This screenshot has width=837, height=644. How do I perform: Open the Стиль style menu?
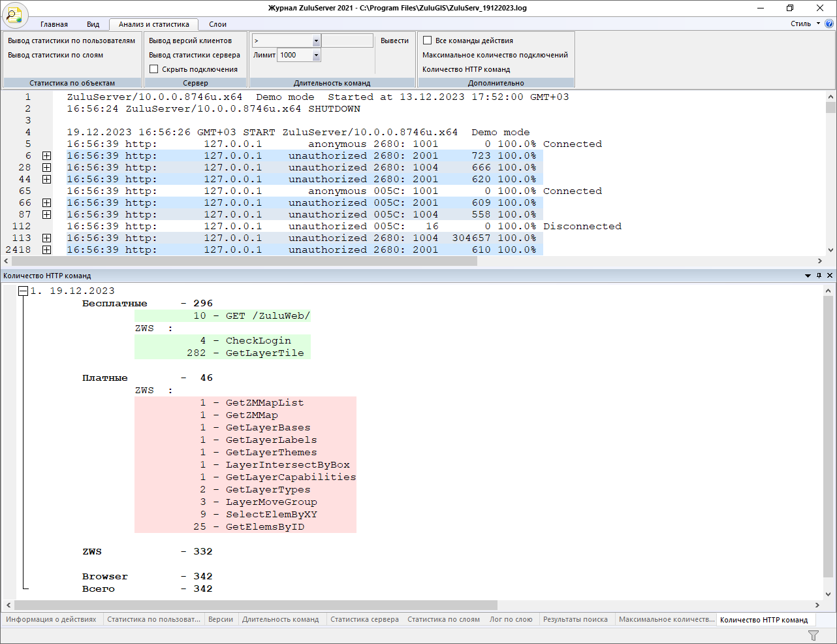pyautogui.click(x=804, y=24)
